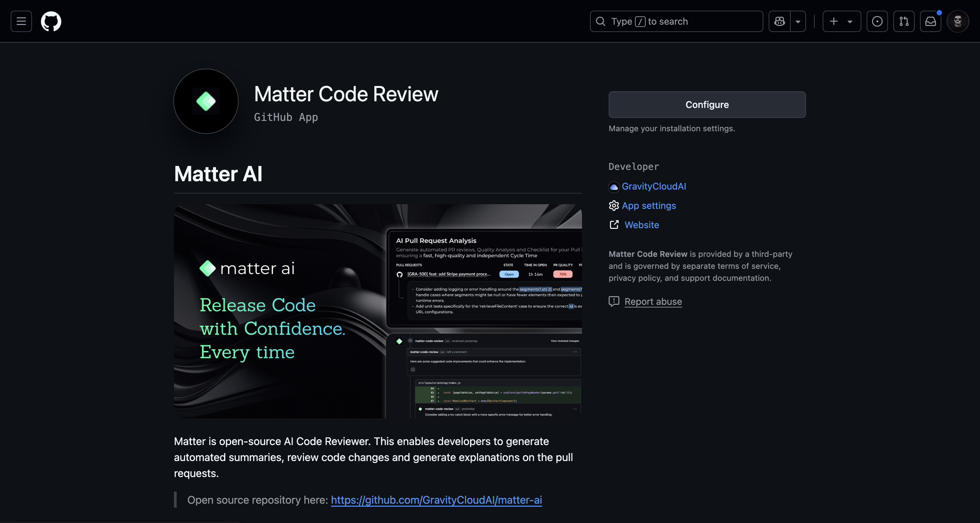Open the matter-ai GitHub repository URL

pos(436,500)
